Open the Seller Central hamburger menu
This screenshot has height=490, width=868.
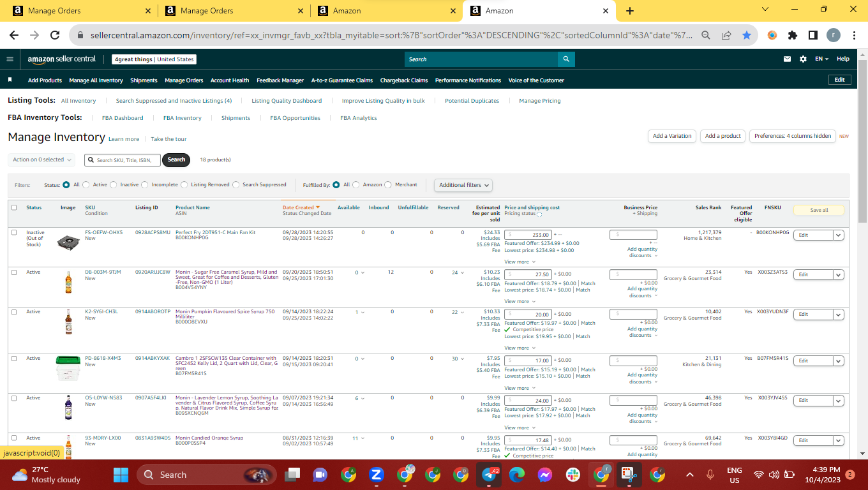pyautogui.click(x=10, y=59)
